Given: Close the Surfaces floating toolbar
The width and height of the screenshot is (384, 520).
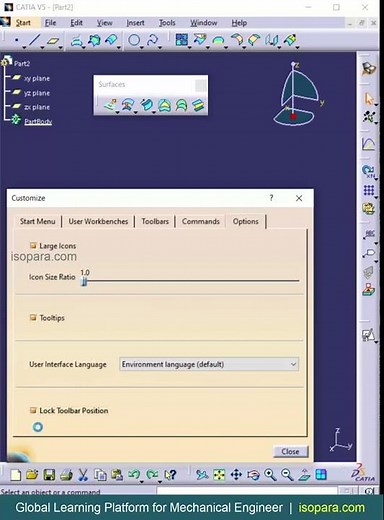Looking at the screenshot, I should 200,86.
